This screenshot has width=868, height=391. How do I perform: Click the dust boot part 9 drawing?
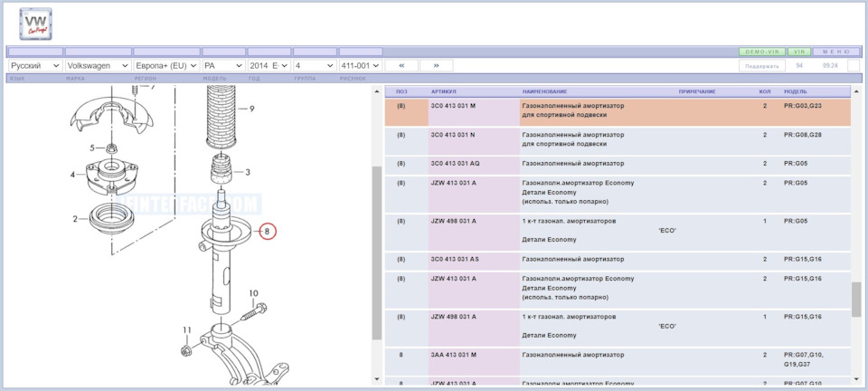tap(222, 118)
